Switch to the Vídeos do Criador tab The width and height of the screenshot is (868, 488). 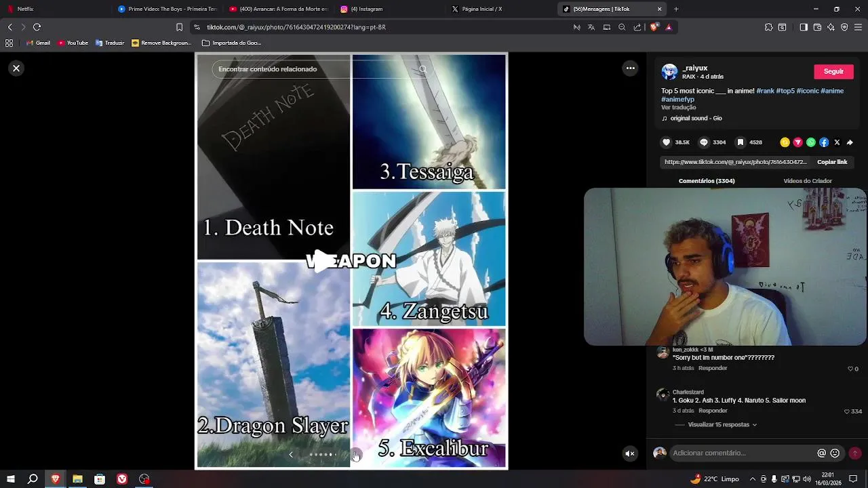(808, 181)
